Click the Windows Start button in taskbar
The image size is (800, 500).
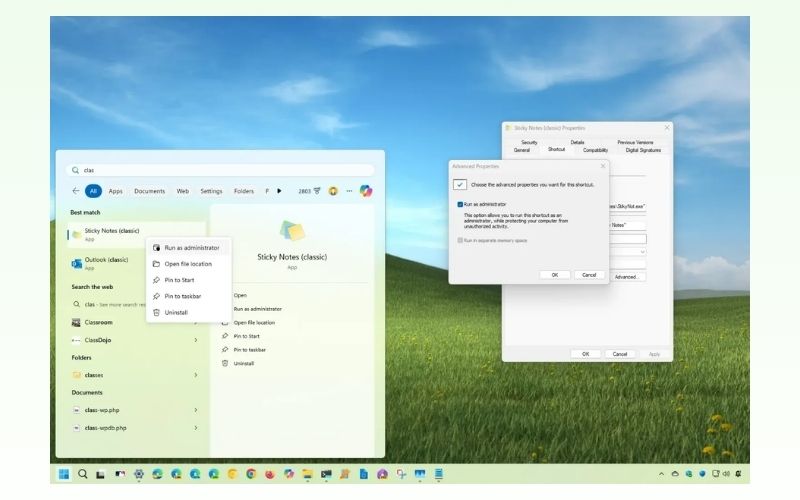point(64,474)
